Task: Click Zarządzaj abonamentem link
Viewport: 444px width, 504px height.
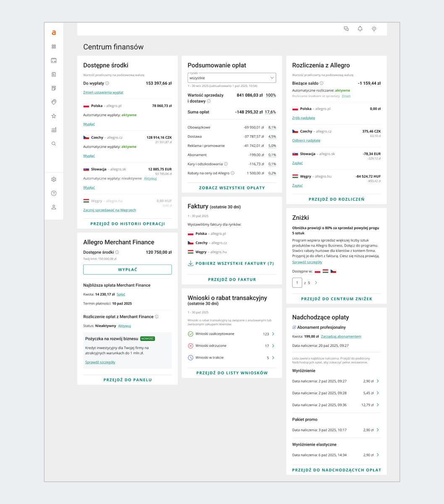Action: pyautogui.click(x=341, y=336)
